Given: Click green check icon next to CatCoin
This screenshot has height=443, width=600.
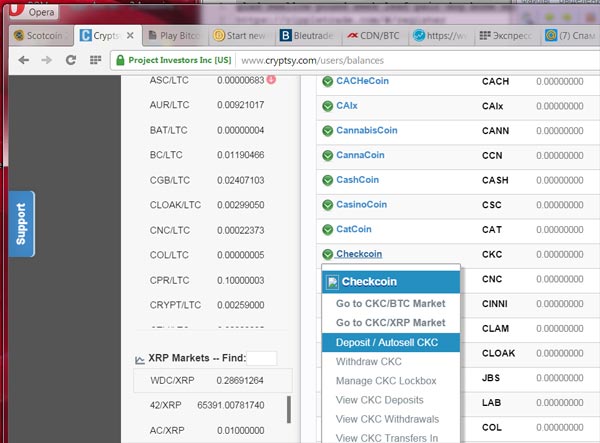Looking at the screenshot, I should click(x=328, y=230).
